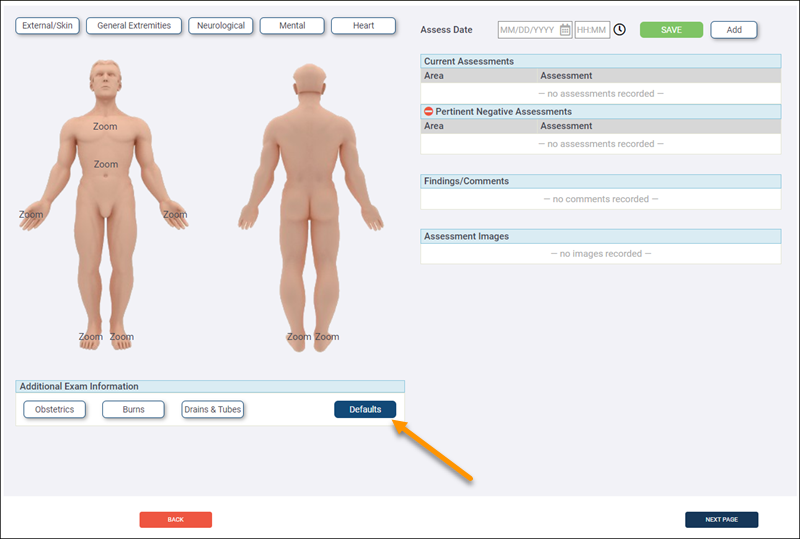Click 'no comments recorded' text
The width and height of the screenshot is (800, 539).
click(x=601, y=199)
